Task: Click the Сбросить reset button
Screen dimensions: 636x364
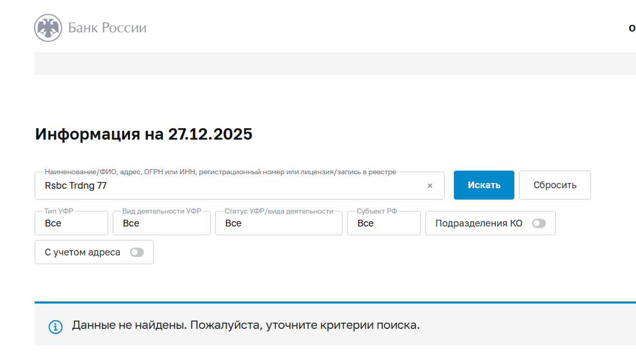Action: coord(555,185)
